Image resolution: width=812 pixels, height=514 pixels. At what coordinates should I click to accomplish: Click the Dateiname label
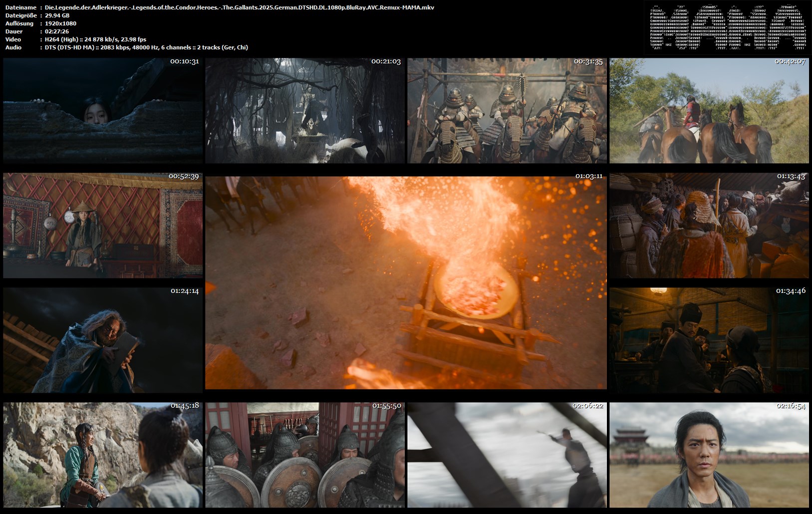(21, 7)
